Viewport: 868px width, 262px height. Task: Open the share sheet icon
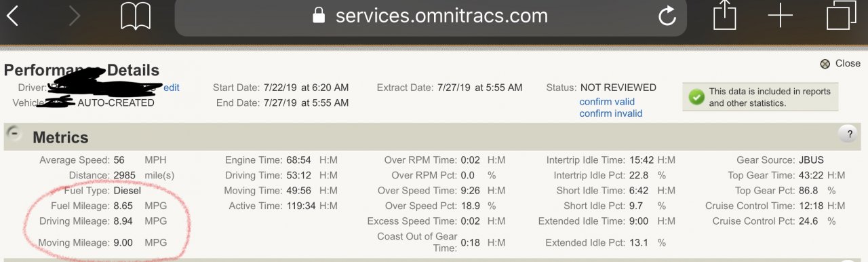pyautogui.click(x=724, y=15)
